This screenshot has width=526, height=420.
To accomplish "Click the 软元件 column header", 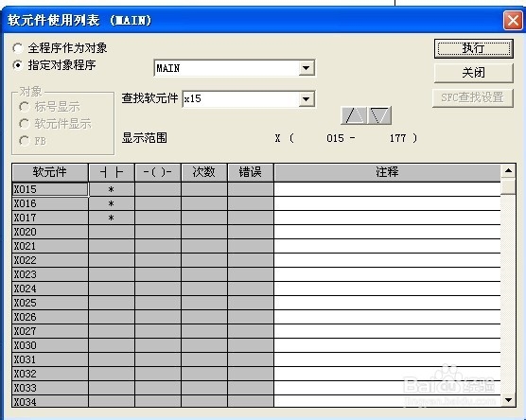I will click(x=50, y=172).
